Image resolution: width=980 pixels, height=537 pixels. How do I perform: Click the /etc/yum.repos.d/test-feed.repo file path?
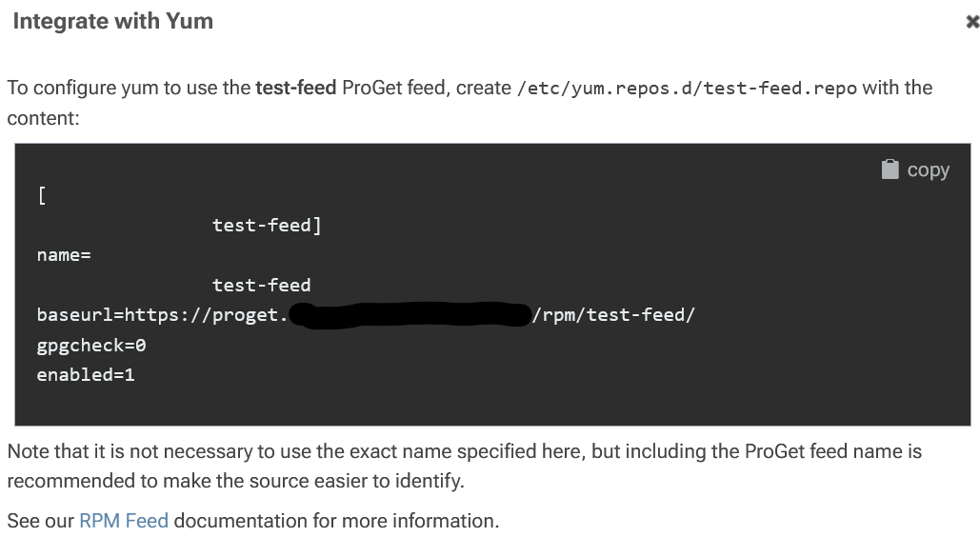(x=686, y=89)
